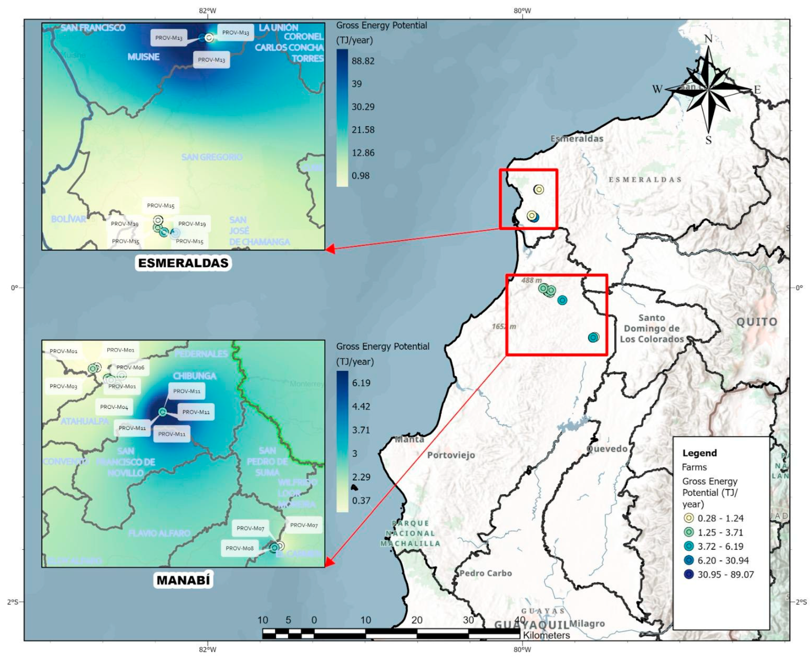This screenshot has height=657, width=812.
Task: Click the ESMERALDAS inset title
Action: pyautogui.click(x=183, y=263)
